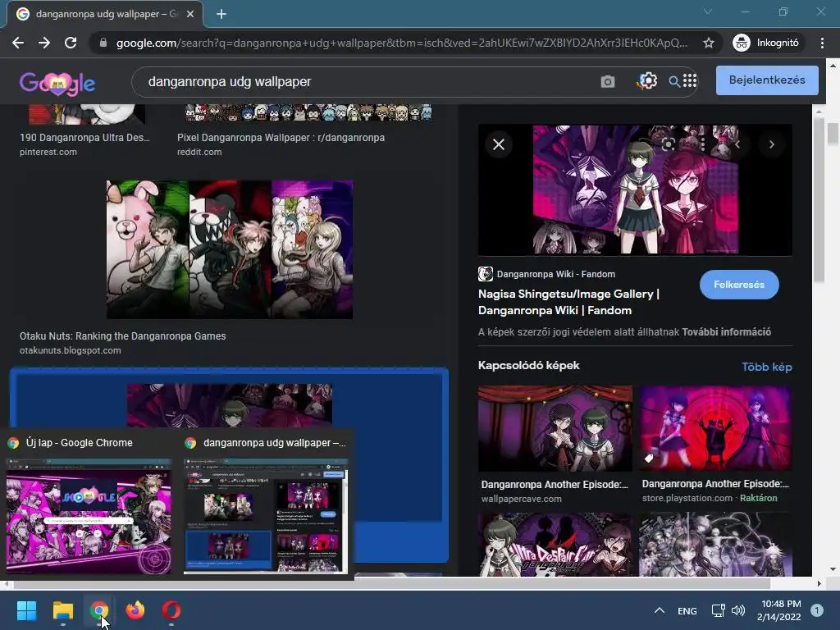Open selected result image with the blue highlight border
Image resolution: width=840 pixels, height=630 pixels.
(x=230, y=404)
